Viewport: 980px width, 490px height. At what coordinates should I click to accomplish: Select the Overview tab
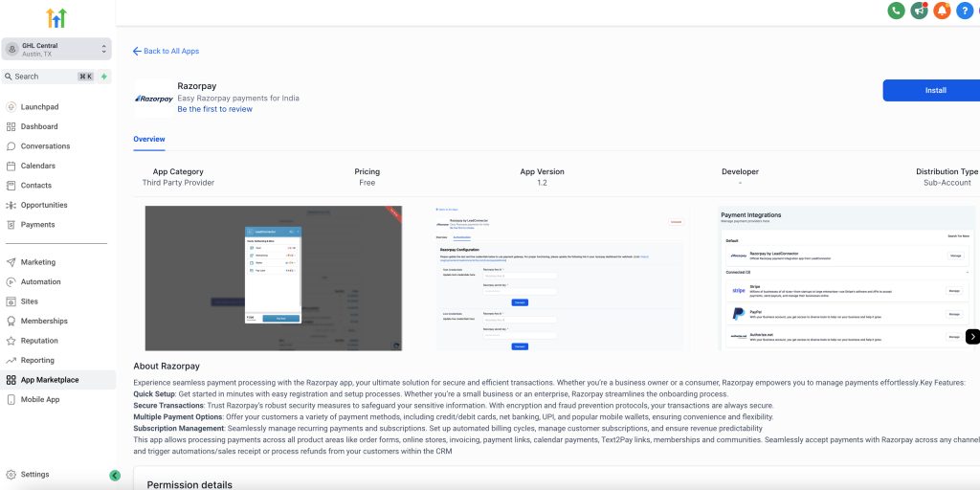coord(148,140)
